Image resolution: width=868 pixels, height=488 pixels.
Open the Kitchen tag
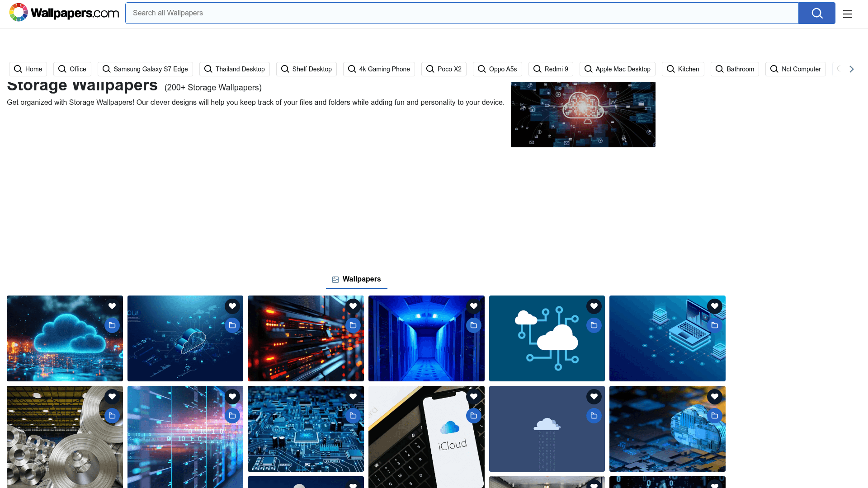(x=683, y=69)
